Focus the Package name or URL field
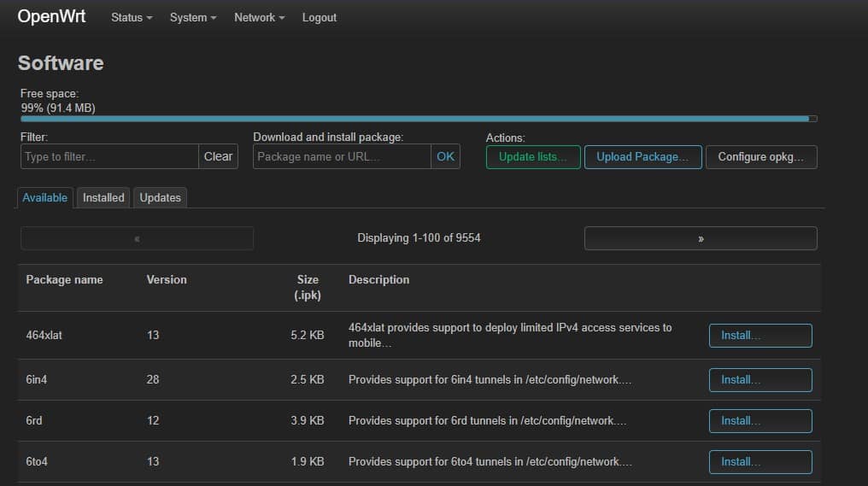The image size is (868, 486). click(x=342, y=156)
